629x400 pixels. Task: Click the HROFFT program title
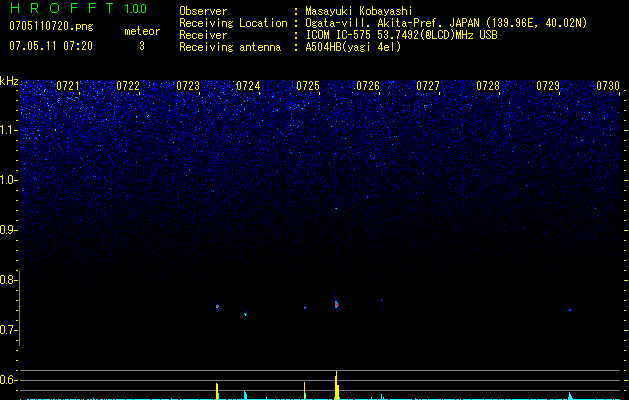point(61,8)
